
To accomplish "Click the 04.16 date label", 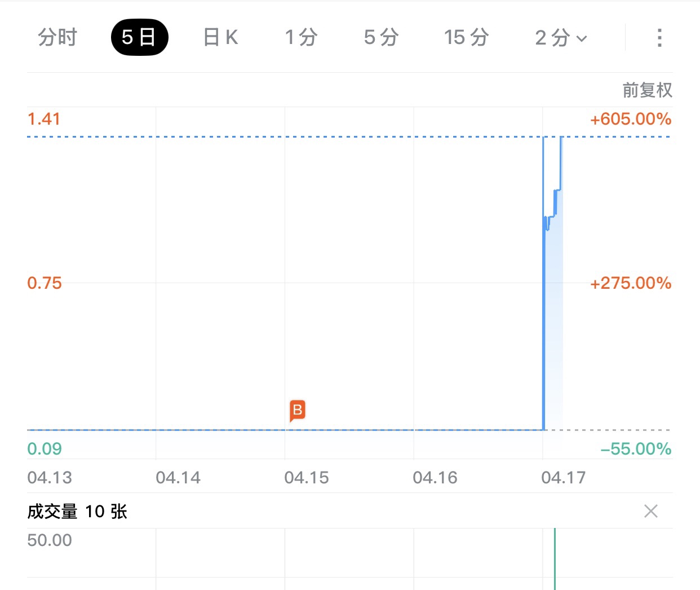I will coord(435,478).
